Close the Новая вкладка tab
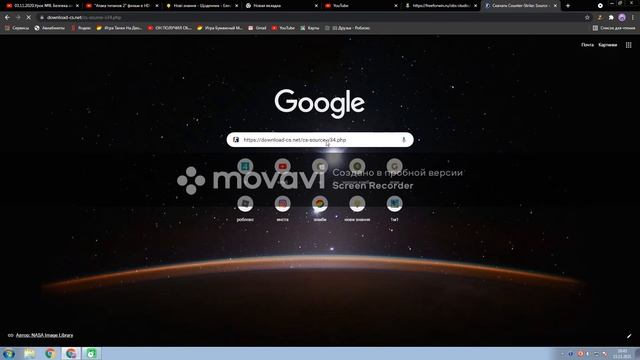Viewport: 640px width, 360px height. 316,6
